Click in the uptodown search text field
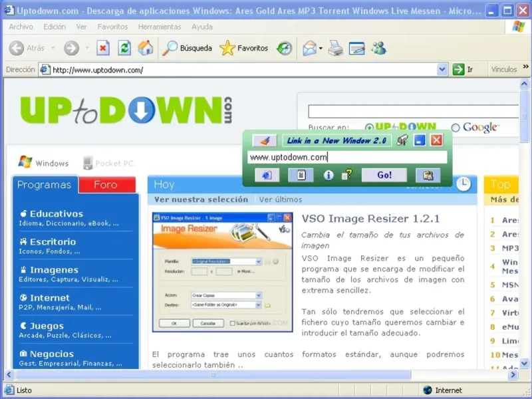The height and width of the screenshot is (399, 532). [413, 111]
